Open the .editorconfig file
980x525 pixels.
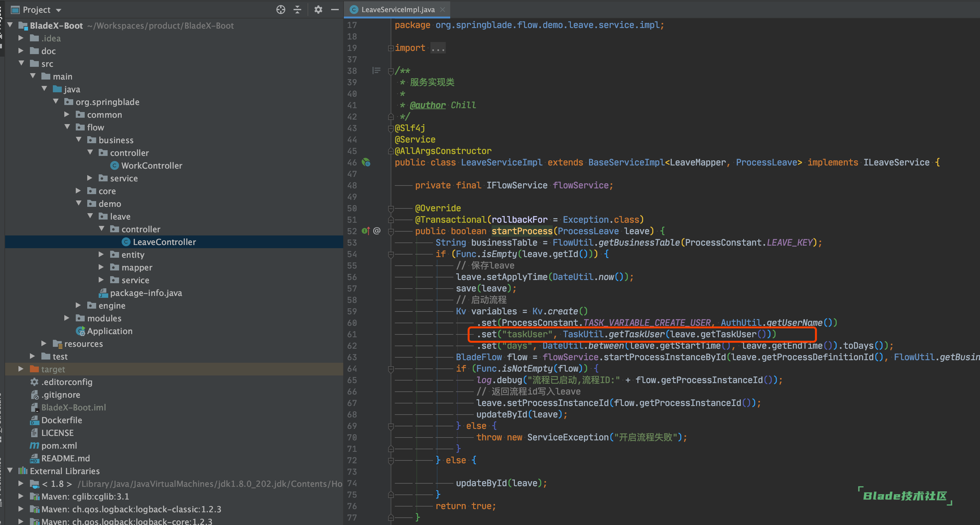click(67, 382)
